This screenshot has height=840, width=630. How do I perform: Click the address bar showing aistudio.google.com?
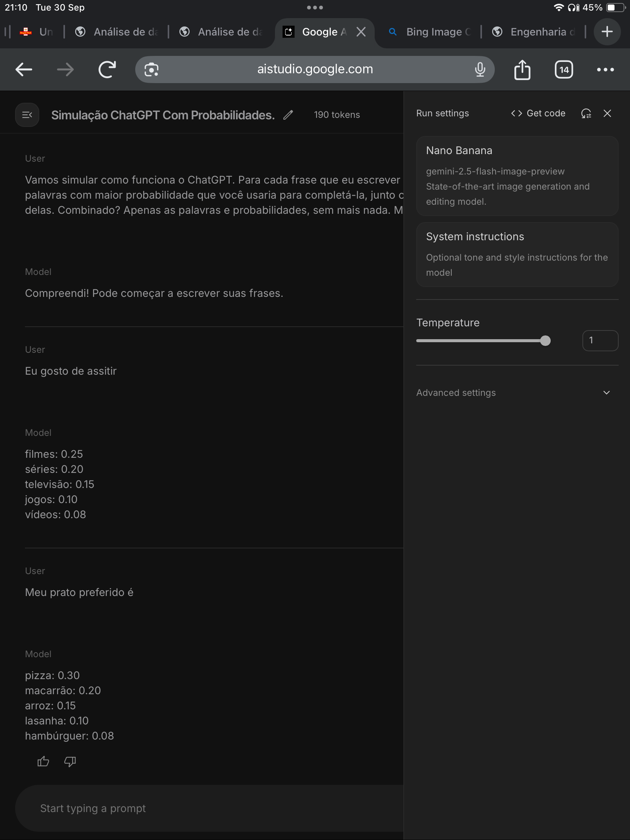[x=315, y=69]
